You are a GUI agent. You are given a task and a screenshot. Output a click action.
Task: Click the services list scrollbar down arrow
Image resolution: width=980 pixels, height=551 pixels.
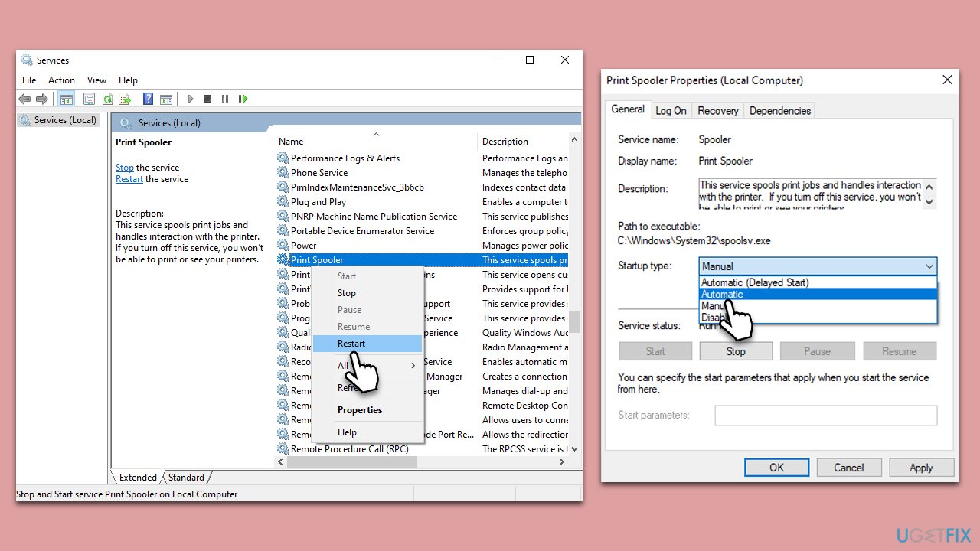point(574,448)
